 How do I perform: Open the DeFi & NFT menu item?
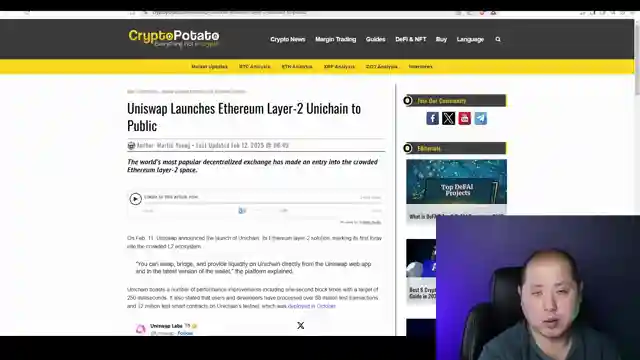coord(411,39)
